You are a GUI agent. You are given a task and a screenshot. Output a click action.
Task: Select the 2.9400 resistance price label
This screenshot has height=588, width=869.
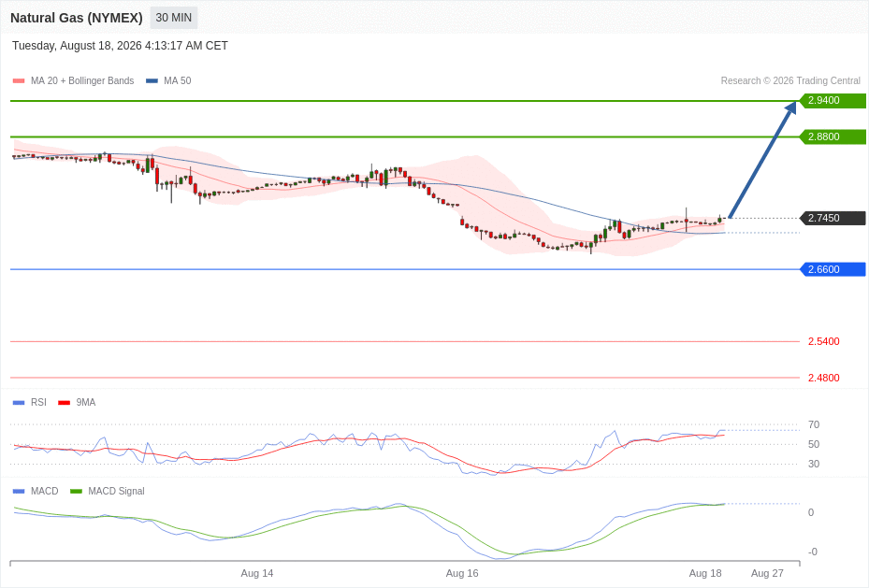pos(833,101)
